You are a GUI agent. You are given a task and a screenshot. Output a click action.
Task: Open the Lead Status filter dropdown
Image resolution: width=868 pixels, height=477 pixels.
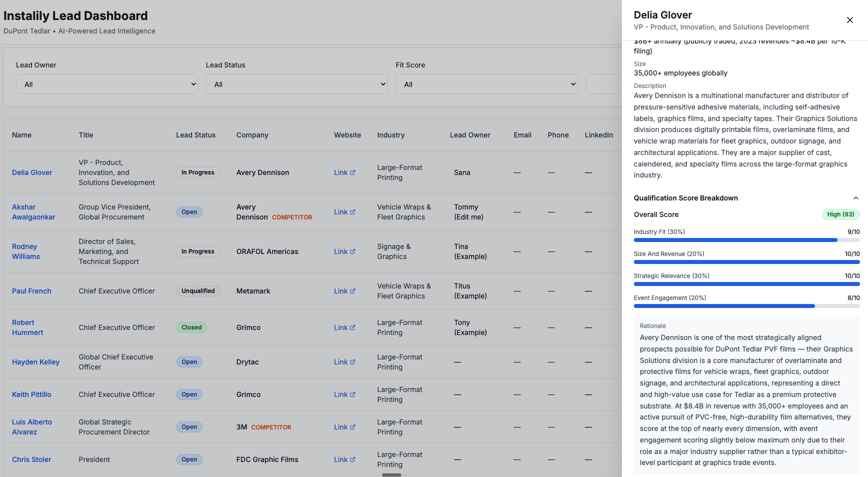(x=297, y=84)
